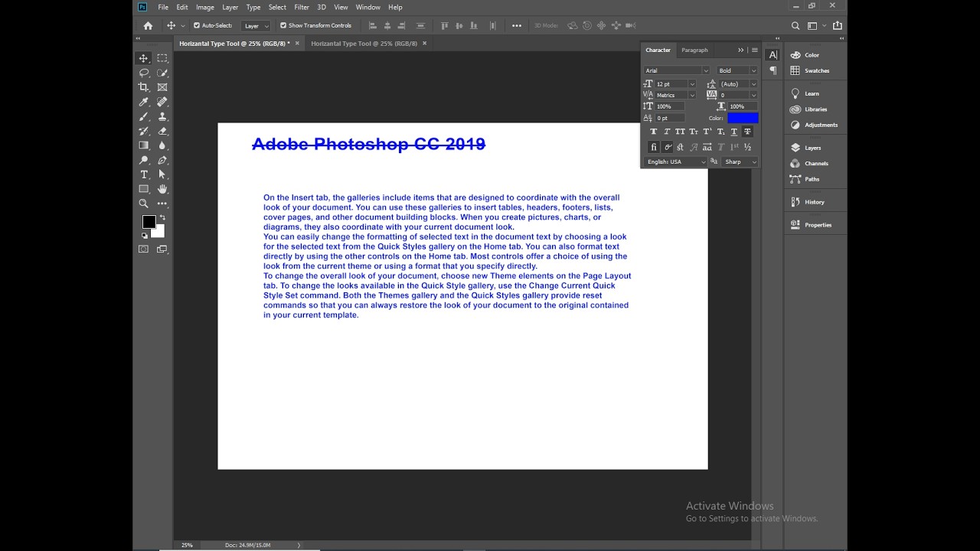Screen dimensions: 980x551
Task: Toggle the Auto-Select checkbox
Action: click(197, 25)
